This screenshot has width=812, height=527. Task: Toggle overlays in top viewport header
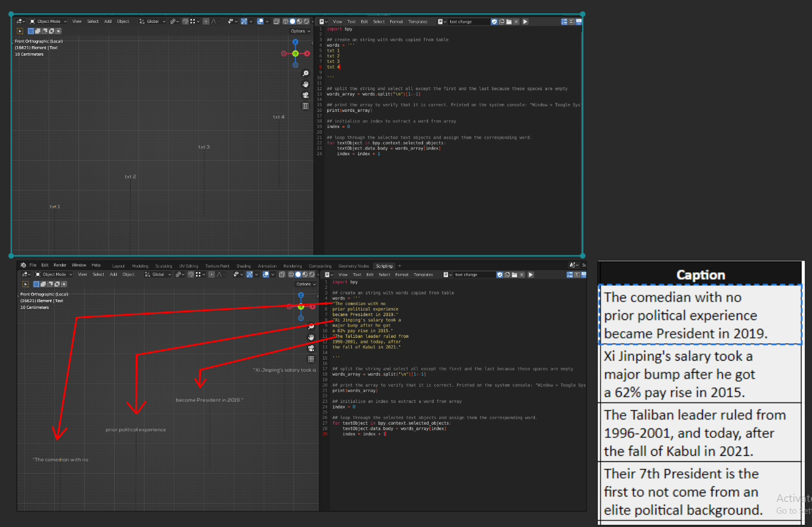point(260,22)
